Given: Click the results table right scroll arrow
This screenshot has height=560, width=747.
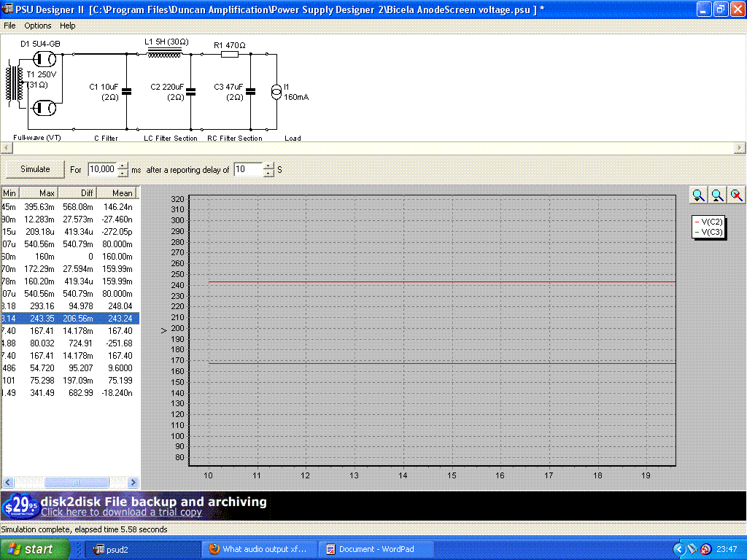Looking at the screenshot, I should (133, 483).
